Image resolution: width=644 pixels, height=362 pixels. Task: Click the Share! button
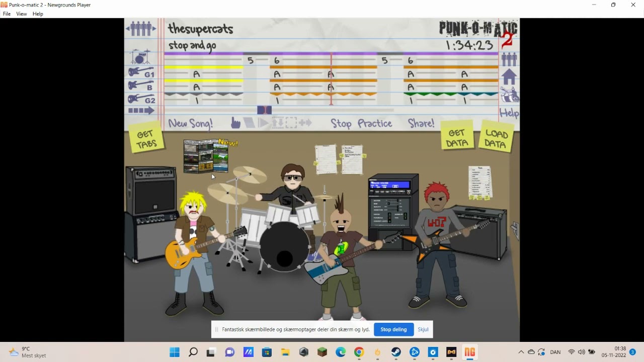coord(421,123)
